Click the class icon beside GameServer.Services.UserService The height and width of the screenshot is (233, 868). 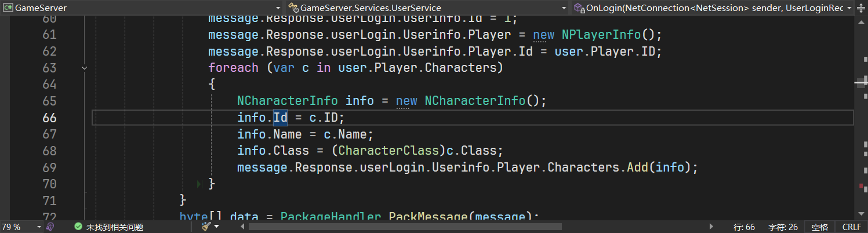click(293, 8)
